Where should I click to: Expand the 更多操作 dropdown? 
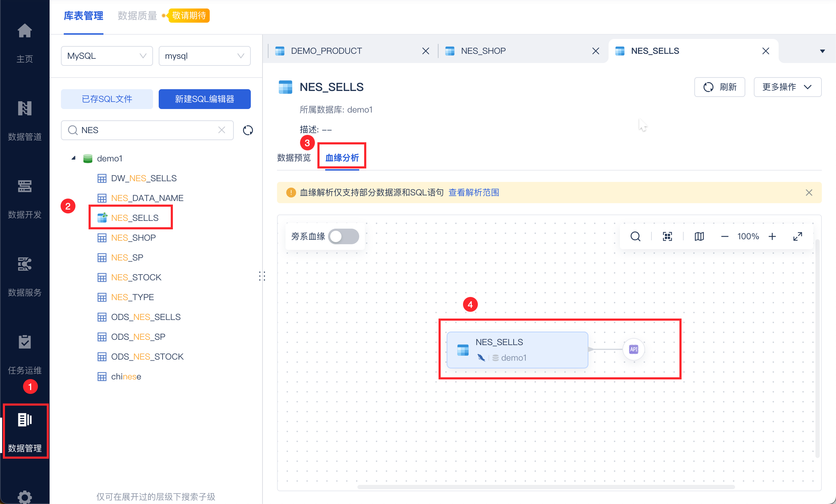coord(787,87)
